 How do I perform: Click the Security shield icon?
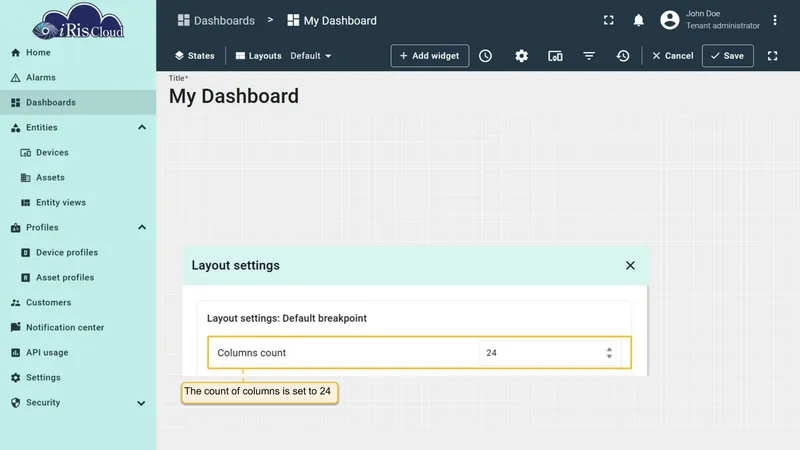coord(15,403)
